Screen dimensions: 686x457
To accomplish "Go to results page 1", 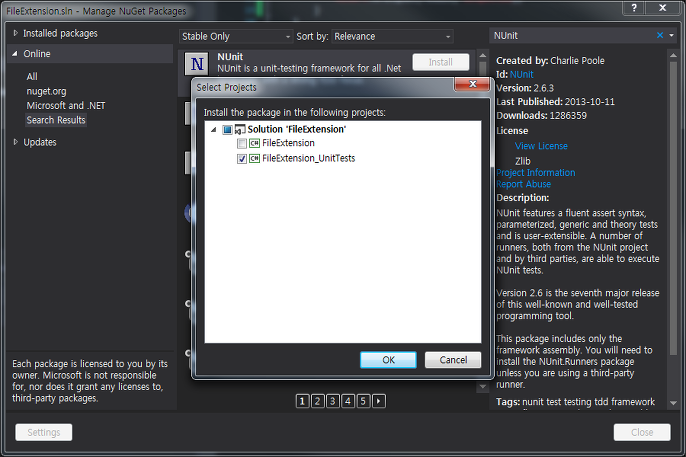I will coord(302,401).
